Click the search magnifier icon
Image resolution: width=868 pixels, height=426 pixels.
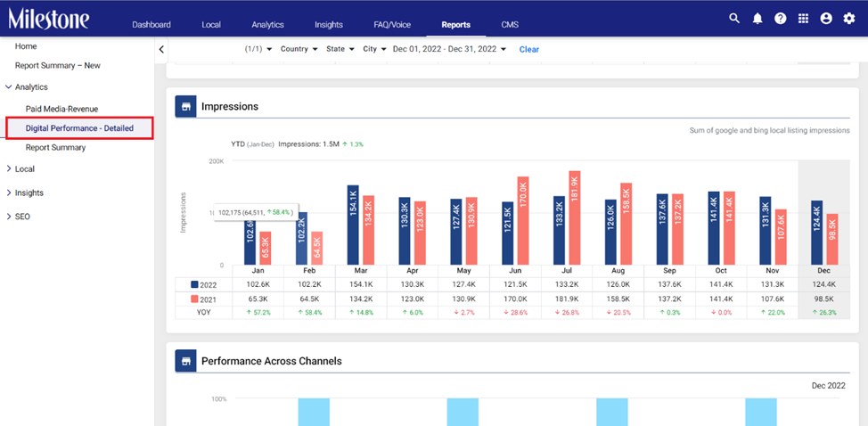pyautogui.click(x=734, y=18)
